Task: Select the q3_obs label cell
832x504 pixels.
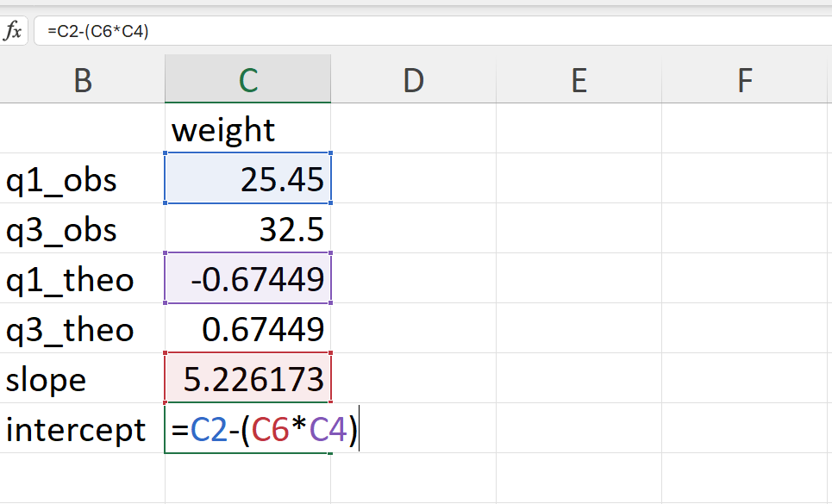Action: pyautogui.click(x=82, y=228)
